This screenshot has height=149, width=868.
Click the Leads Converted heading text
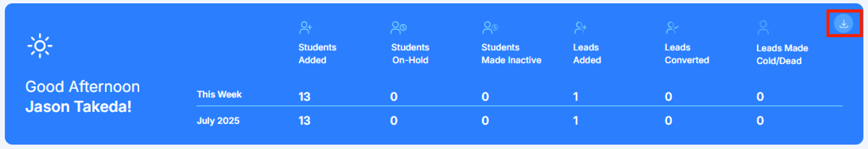pyautogui.click(x=686, y=54)
